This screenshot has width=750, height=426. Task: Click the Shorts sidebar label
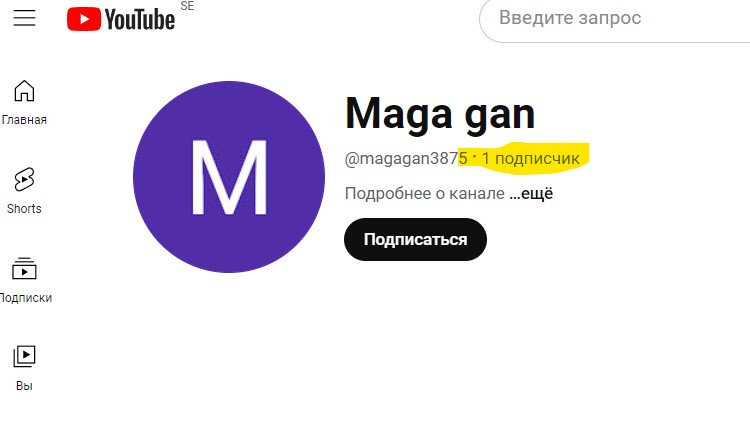pos(24,208)
